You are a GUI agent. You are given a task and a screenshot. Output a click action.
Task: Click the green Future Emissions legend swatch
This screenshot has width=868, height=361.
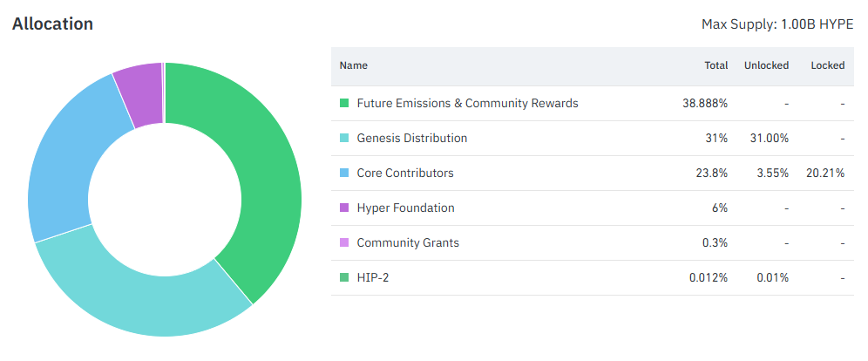point(344,103)
